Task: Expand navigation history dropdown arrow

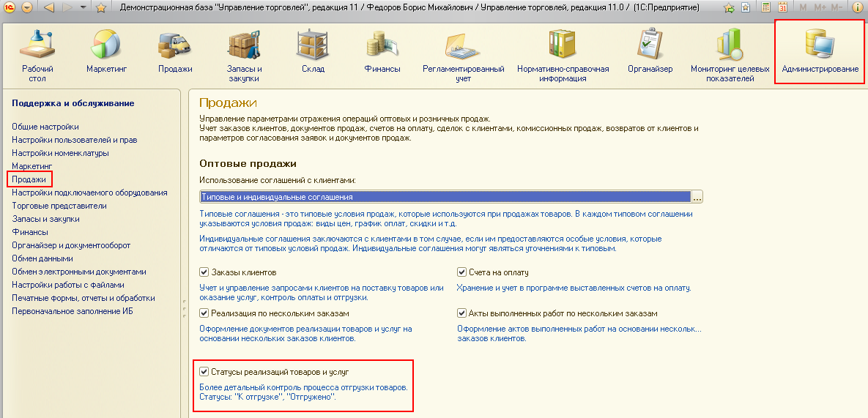Action: (83, 7)
